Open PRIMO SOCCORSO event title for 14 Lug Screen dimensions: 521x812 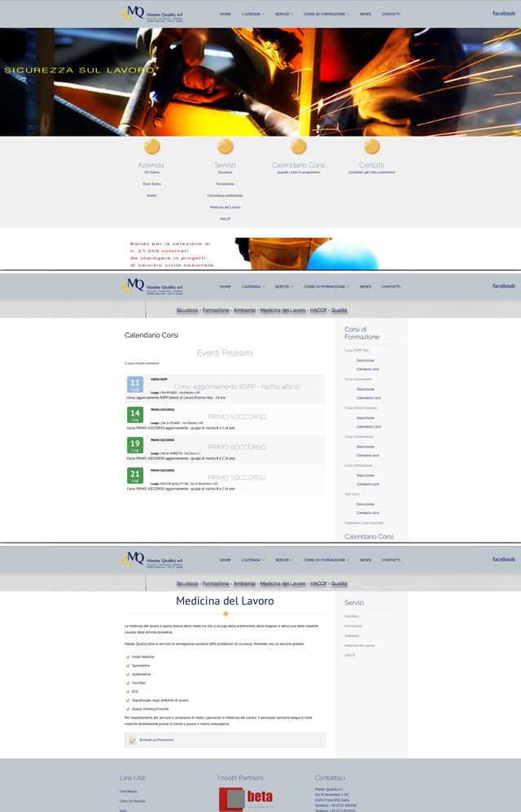coord(237,417)
